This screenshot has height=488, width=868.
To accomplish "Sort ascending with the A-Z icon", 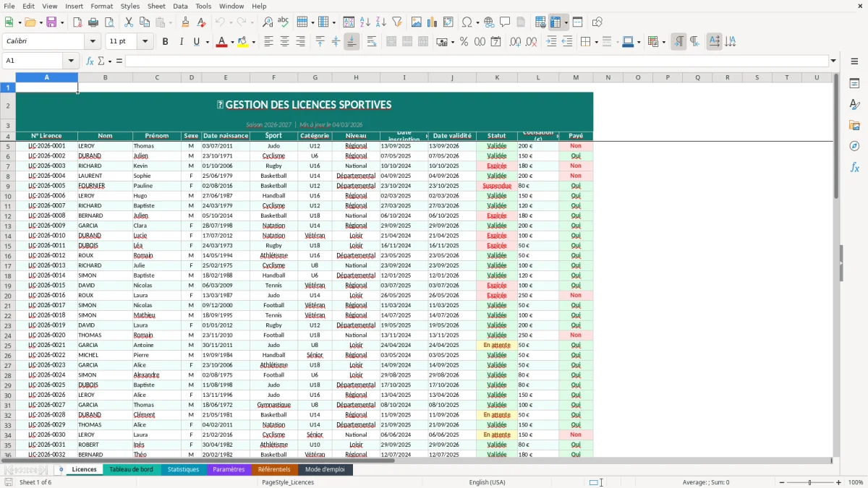I will 365,22.
